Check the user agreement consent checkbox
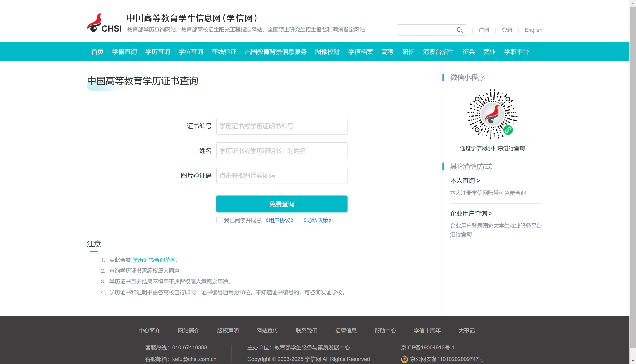The image size is (636, 364). [219, 220]
